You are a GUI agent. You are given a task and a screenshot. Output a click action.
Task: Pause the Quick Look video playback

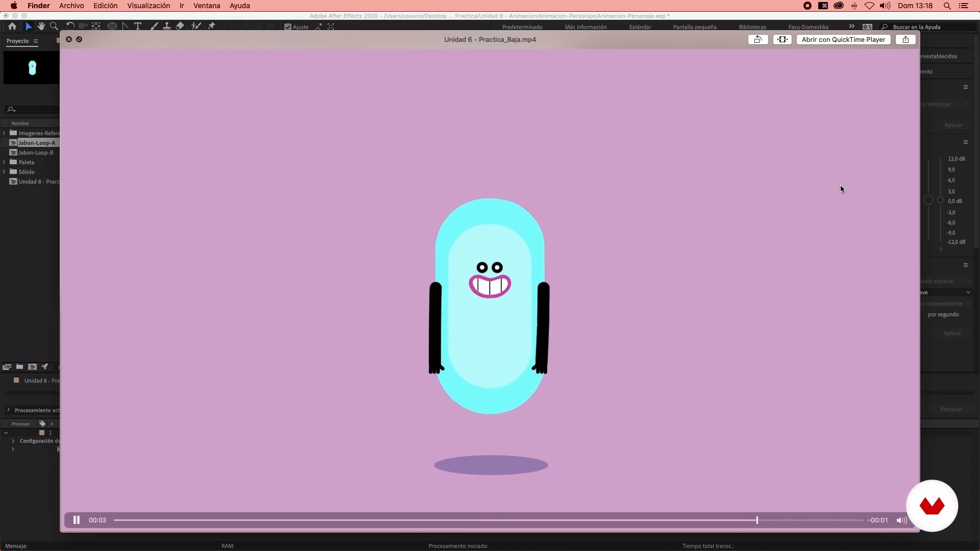[x=77, y=520]
